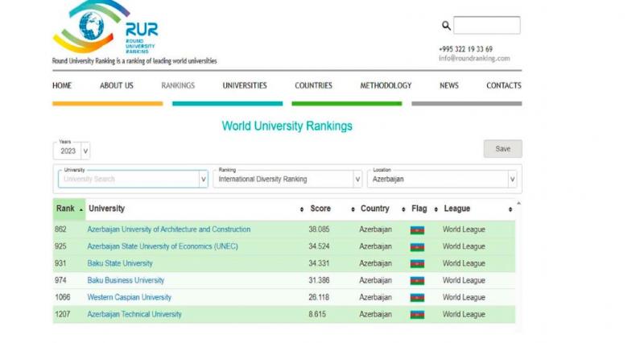Click the University Search input field
This screenshot has height=343, width=644.
tap(128, 179)
